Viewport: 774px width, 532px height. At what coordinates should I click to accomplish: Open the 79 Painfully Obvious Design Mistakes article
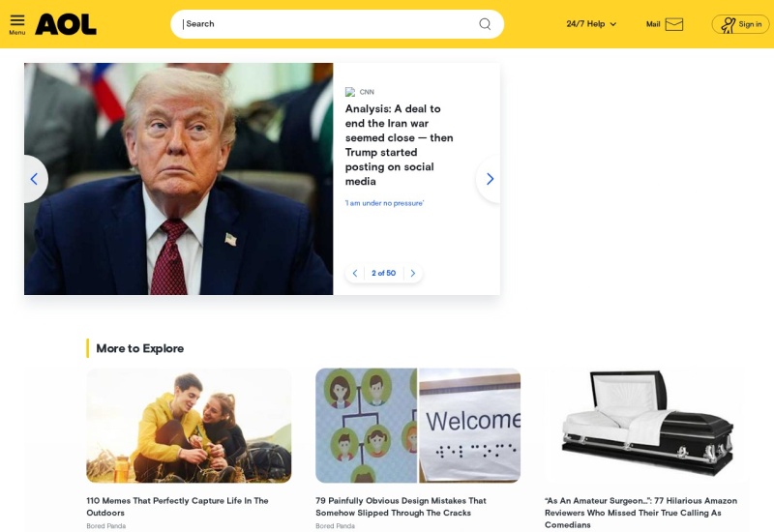coord(401,506)
